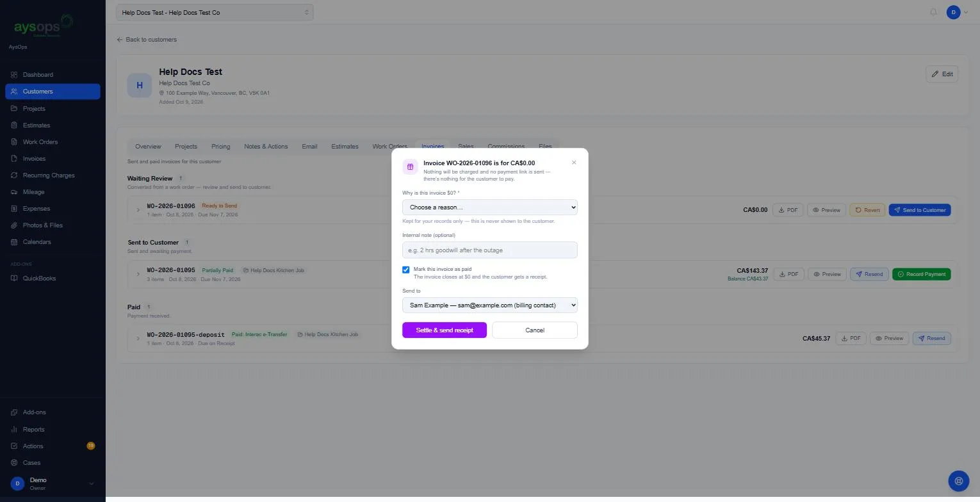Click the Back to customers link
Viewport: 980px width, 502px height.
pos(147,40)
